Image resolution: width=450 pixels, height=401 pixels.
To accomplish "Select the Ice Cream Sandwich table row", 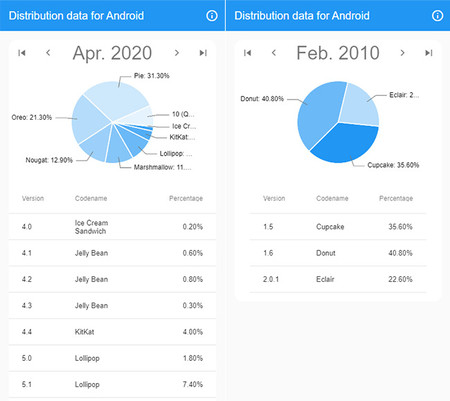I will tap(112, 227).
